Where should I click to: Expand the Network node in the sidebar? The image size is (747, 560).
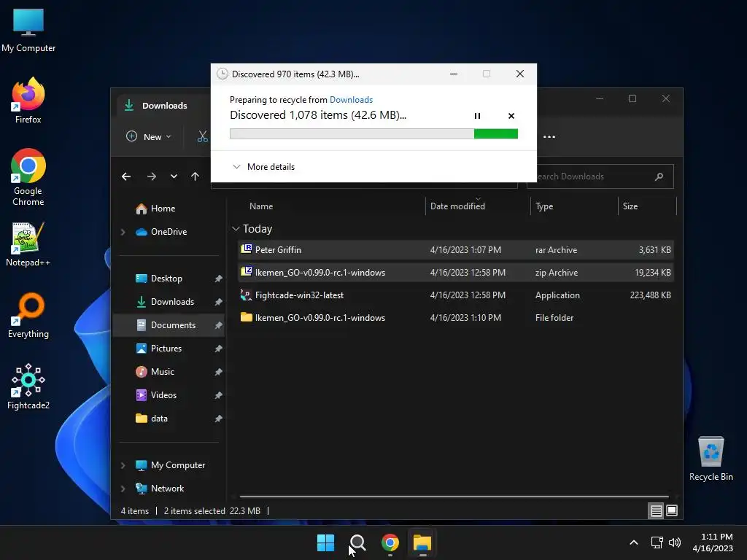[x=123, y=489]
